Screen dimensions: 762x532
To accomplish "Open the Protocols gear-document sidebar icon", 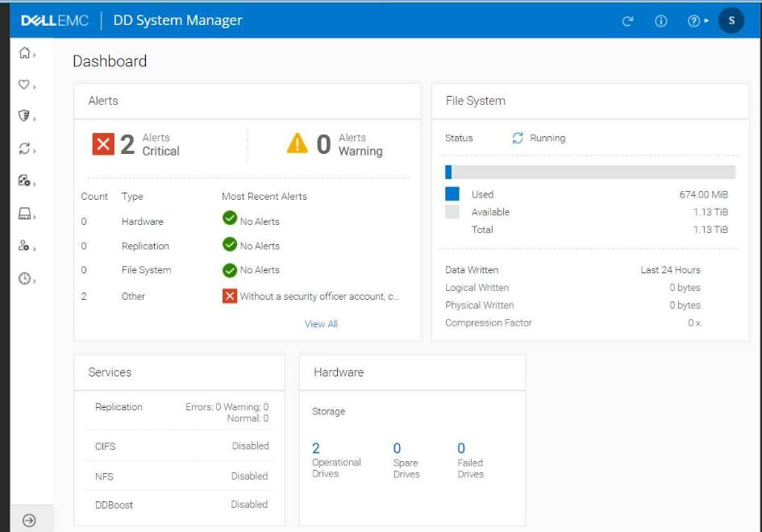I will pyautogui.click(x=24, y=181).
